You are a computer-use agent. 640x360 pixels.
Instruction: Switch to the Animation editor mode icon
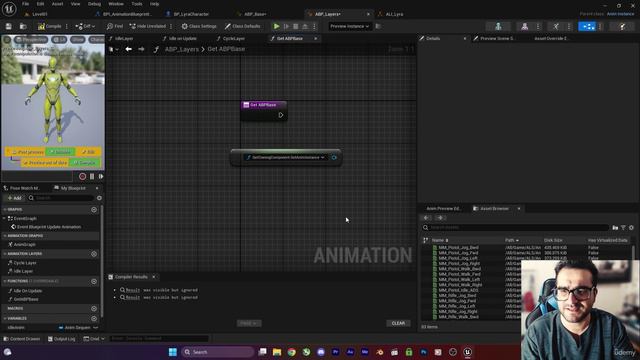(556, 26)
